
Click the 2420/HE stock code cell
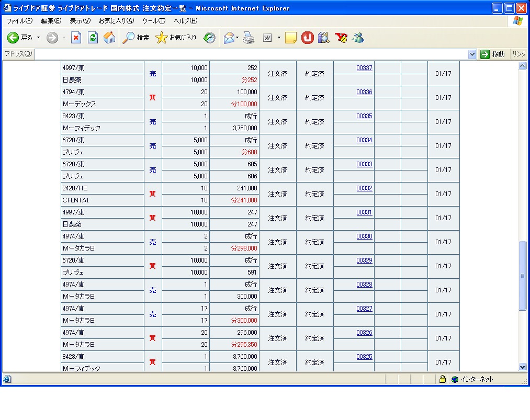[x=103, y=188]
